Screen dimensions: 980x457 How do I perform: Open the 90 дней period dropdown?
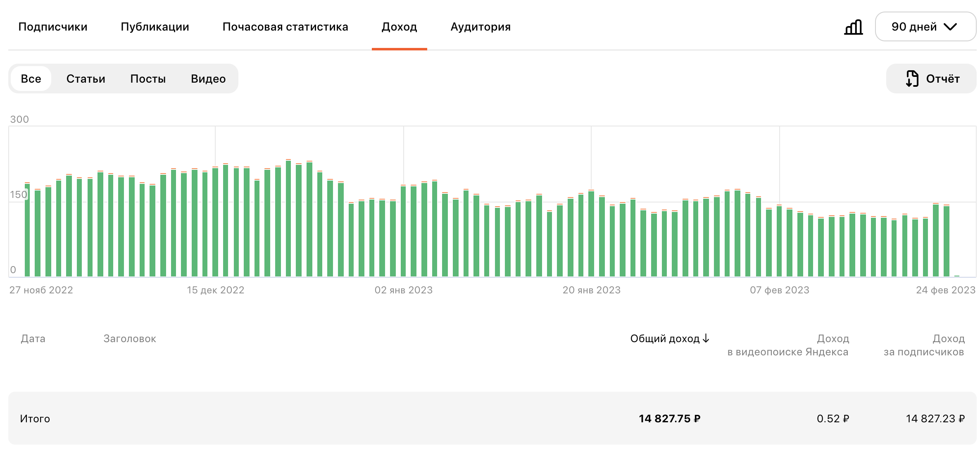click(x=925, y=27)
